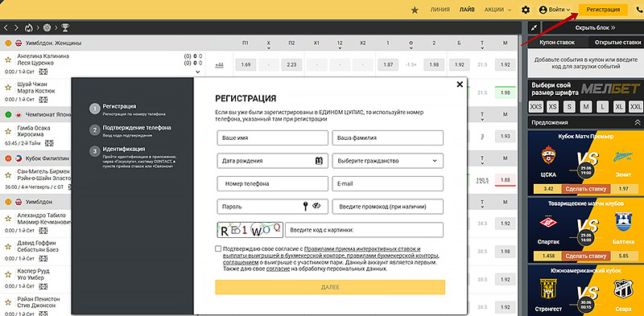Open the ЛАЙВ section
This screenshot has height=316, width=644.
468,10
